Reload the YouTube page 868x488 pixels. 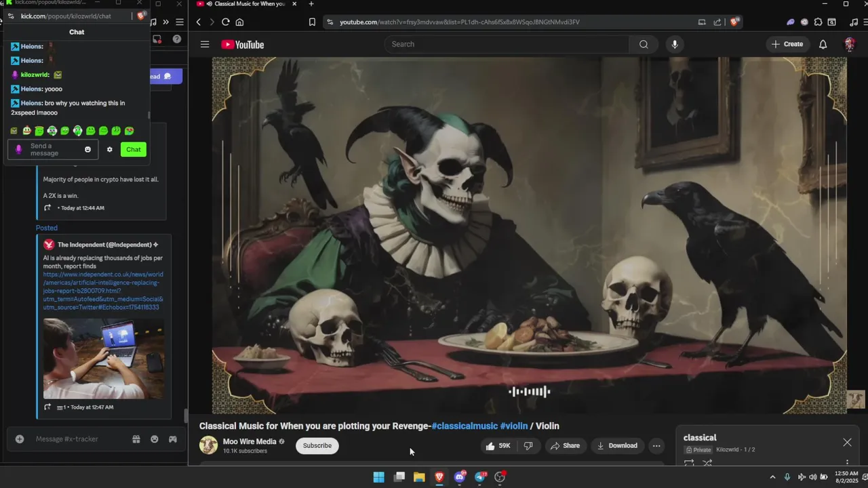click(226, 22)
